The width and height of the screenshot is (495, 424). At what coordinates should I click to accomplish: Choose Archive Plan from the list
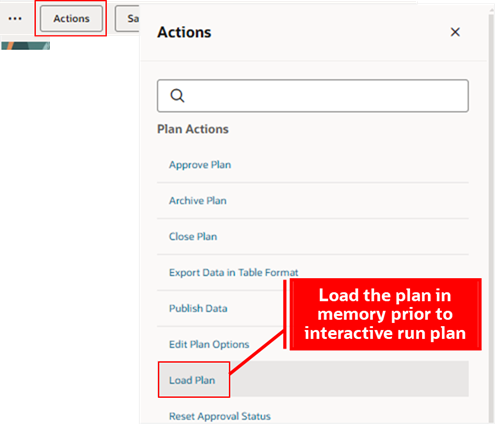(x=198, y=201)
